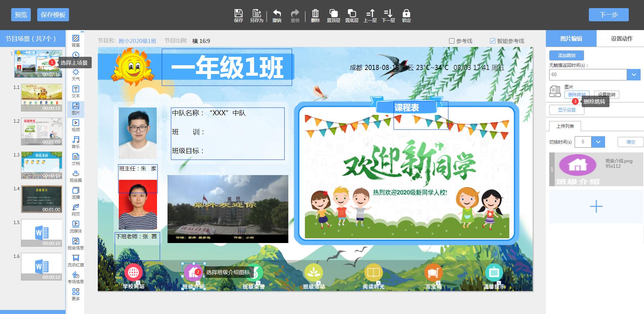Screen dimensions: 644x314
Task: Bring element to top with 置顶层
Action: (333, 15)
